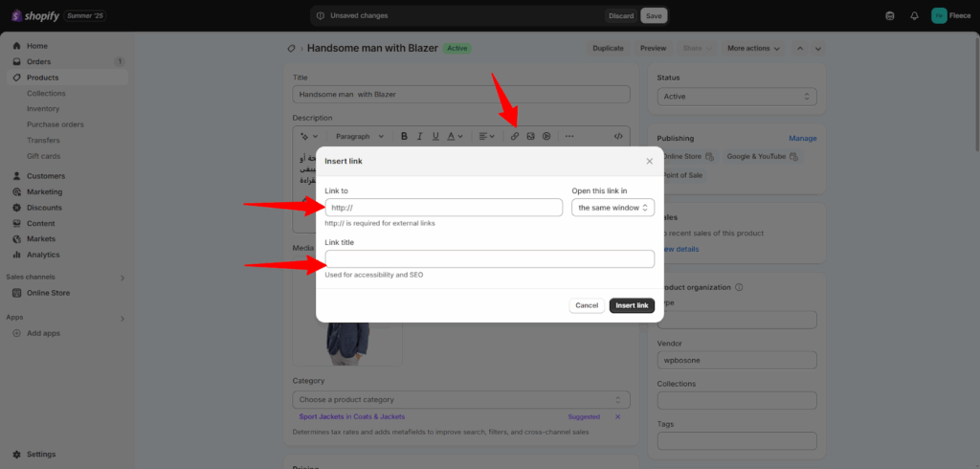Screen dimensions: 980x469
Task: Go to Analytics in the sidebar menu
Action: (x=43, y=255)
